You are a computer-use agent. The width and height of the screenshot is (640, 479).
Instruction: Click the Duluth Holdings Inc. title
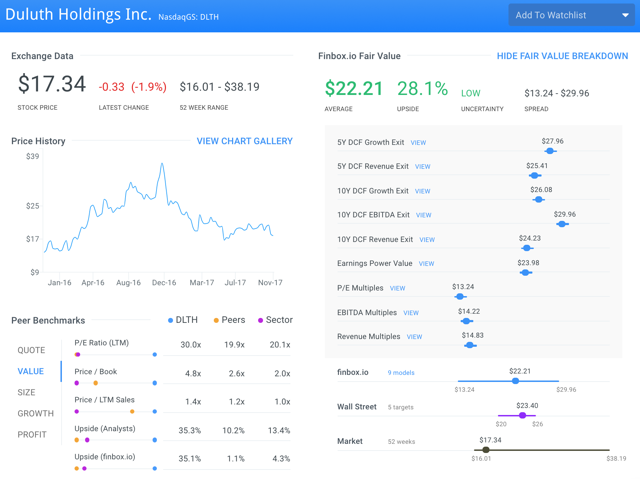(x=78, y=14)
